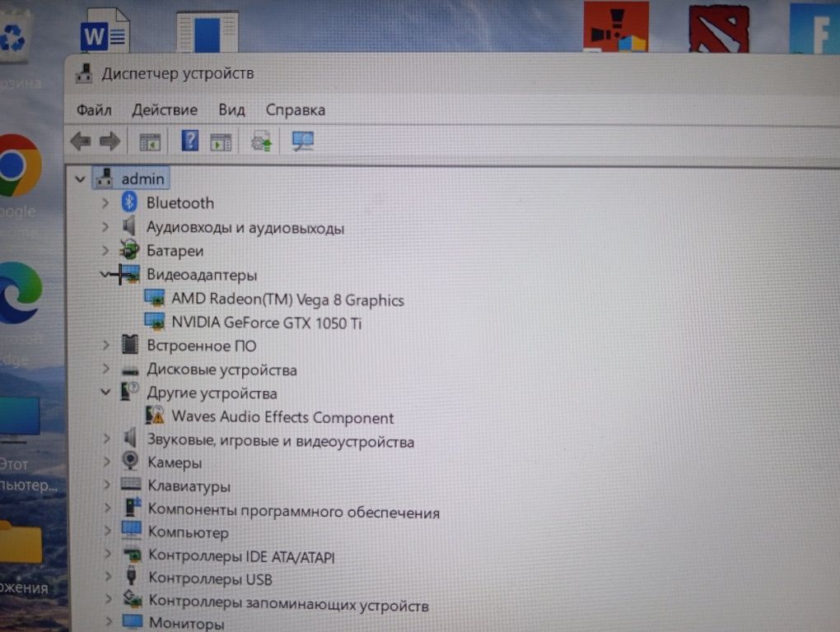Click the action pane toolbar icon

click(221, 142)
